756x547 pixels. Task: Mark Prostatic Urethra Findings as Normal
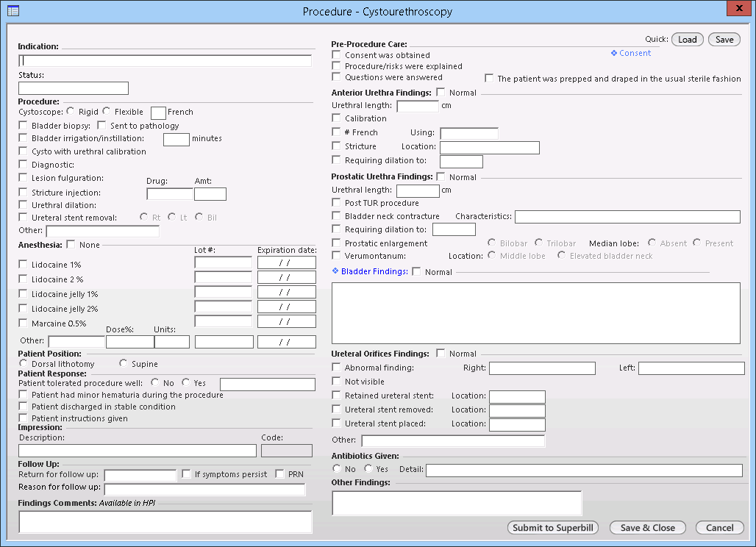point(441,177)
